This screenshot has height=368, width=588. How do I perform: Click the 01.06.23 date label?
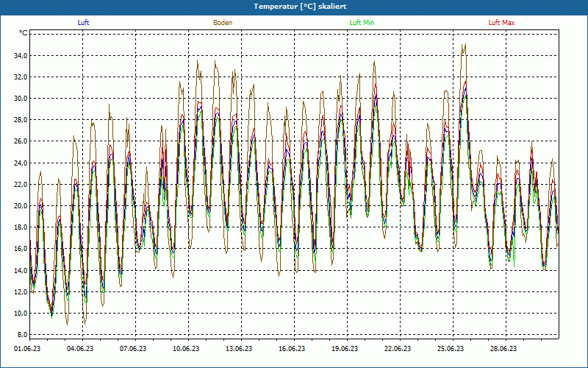tap(27, 349)
